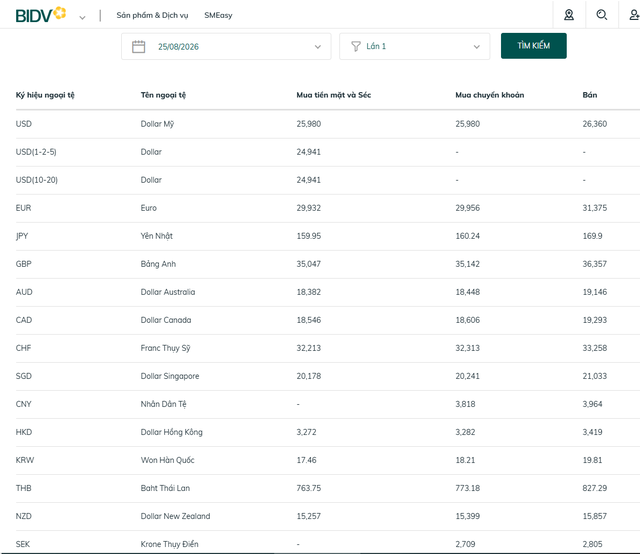Open the SMEasy menu item
This screenshot has width=640, height=554.
click(218, 16)
